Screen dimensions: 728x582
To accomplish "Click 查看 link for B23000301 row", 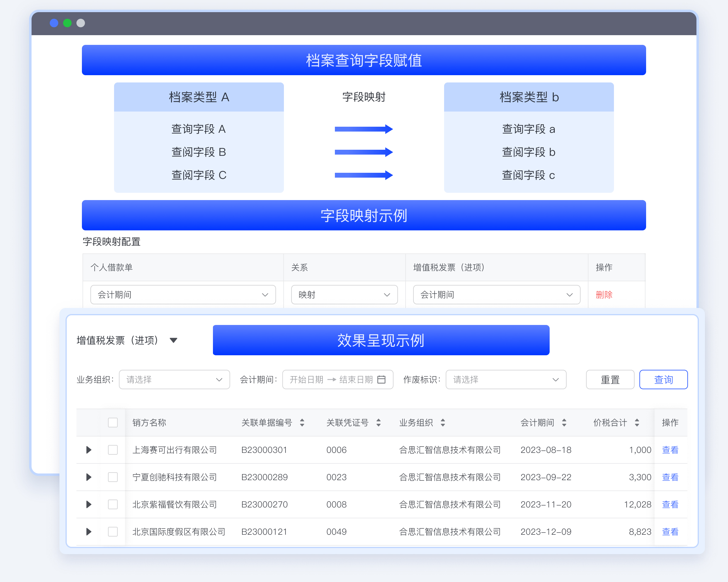I will 670,450.
